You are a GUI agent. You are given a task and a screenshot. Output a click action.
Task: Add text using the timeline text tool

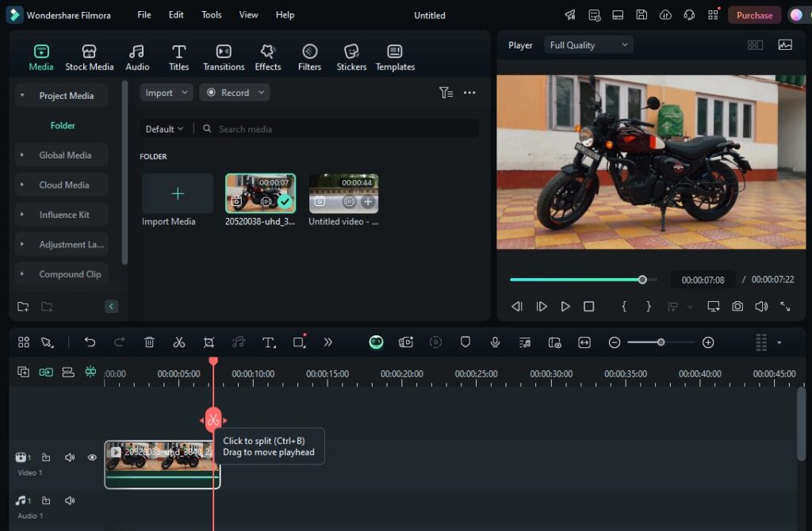click(269, 342)
